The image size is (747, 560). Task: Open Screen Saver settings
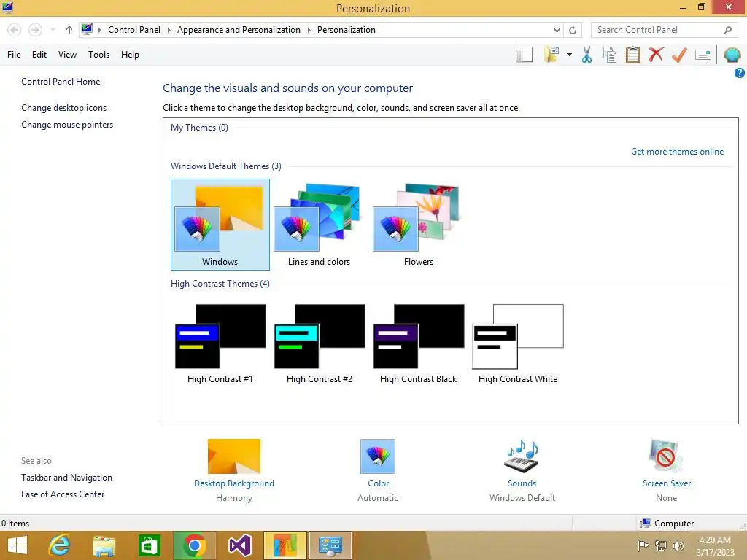pyautogui.click(x=667, y=470)
